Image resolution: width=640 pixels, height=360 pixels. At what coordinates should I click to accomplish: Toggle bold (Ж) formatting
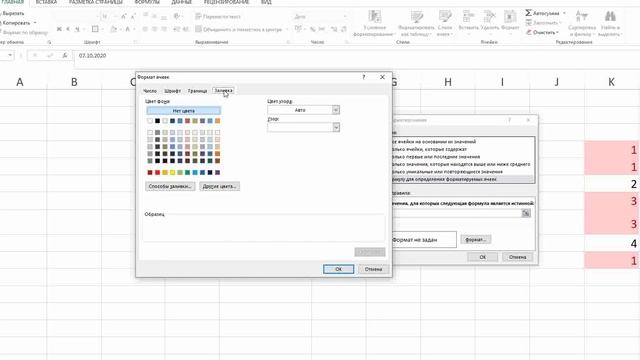click(59, 29)
